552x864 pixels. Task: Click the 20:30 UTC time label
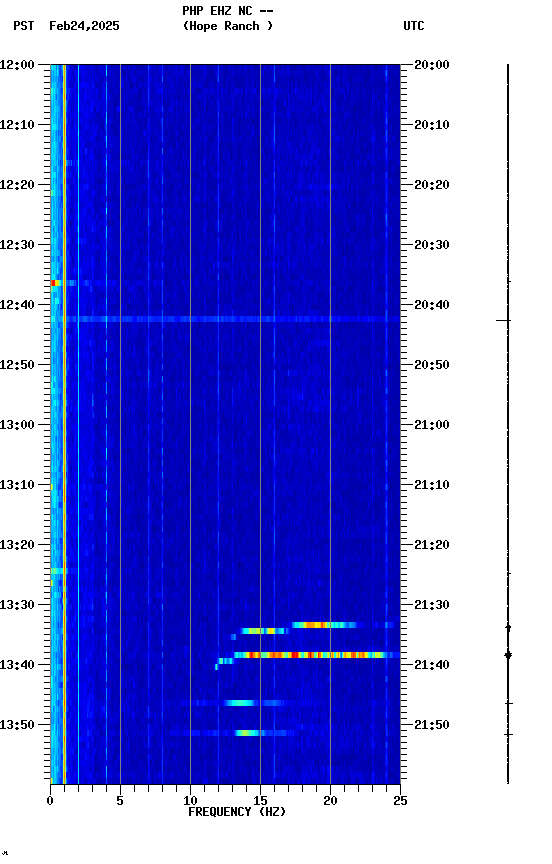coord(432,245)
